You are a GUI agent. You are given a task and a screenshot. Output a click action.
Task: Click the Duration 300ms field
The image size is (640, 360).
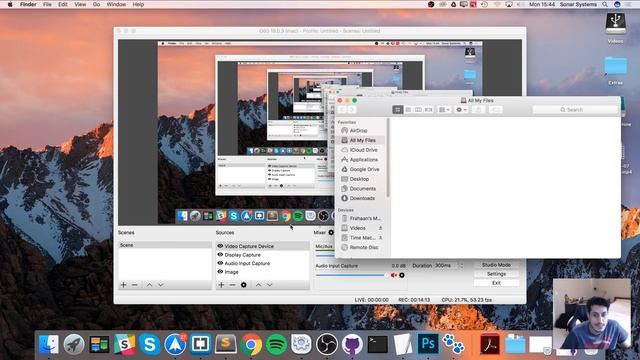446,265
